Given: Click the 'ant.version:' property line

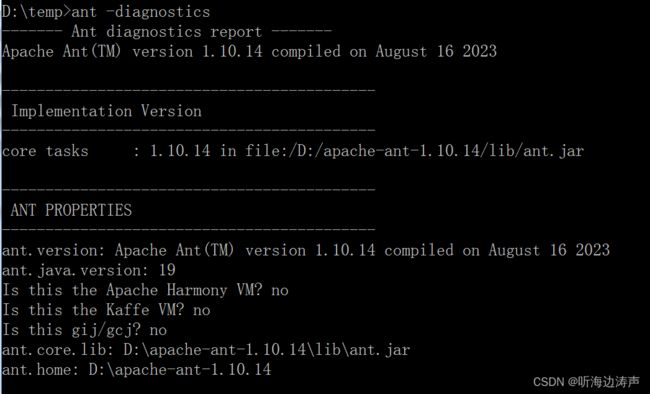Looking at the screenshot, I should click(306, 250).
